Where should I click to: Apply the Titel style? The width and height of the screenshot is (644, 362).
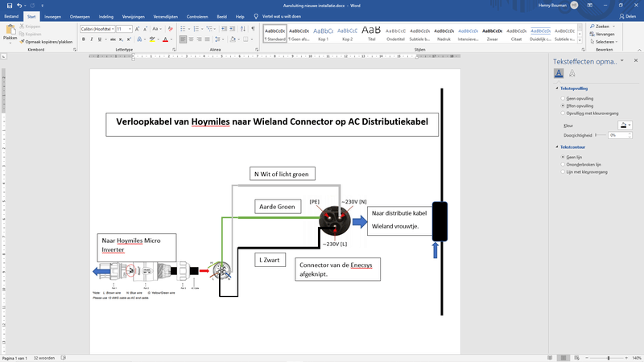pyautogui.click(x=371, y=34)
